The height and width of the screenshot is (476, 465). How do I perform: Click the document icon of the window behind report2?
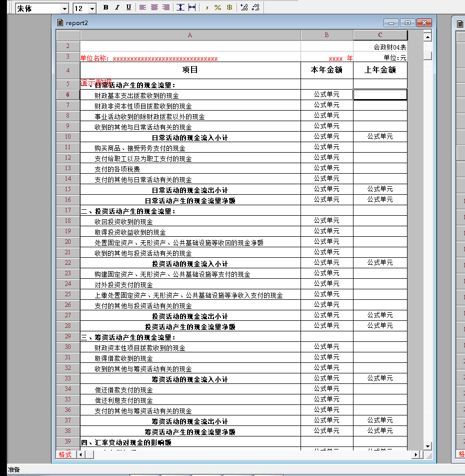coord(460,24)
